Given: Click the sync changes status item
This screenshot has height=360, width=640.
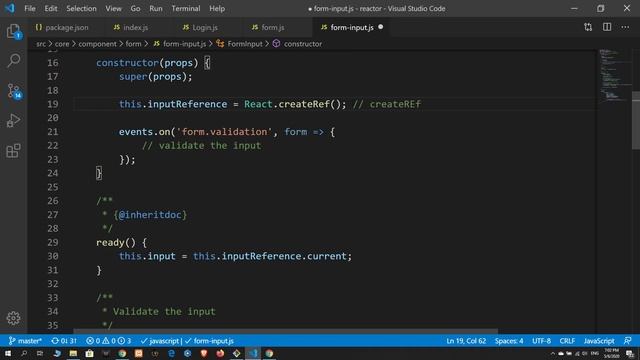Looking at the screenshot, I should 64,341.
